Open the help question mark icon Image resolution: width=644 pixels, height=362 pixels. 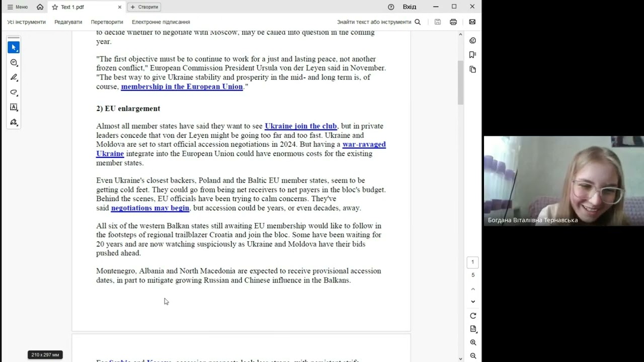click(x=391, y=7)
